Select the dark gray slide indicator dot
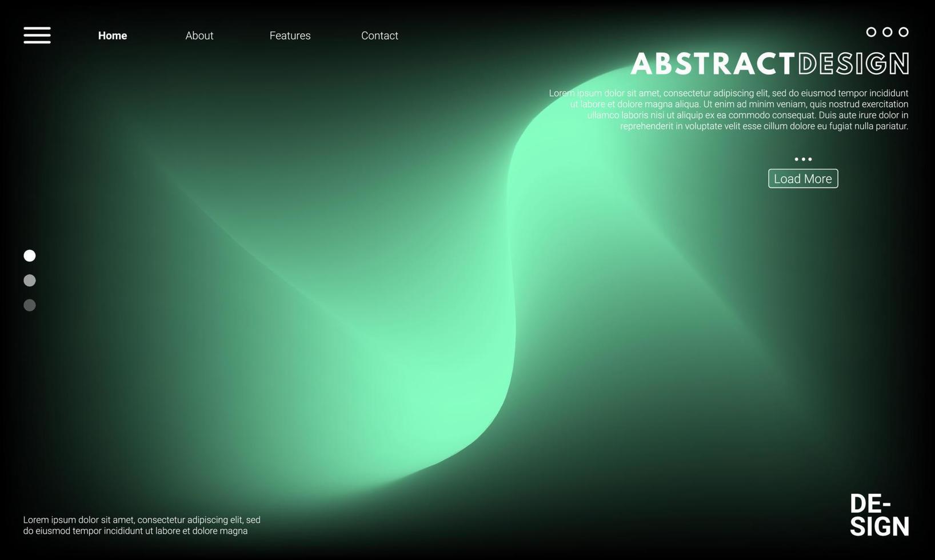935x560 pixels. pos(30,305)
